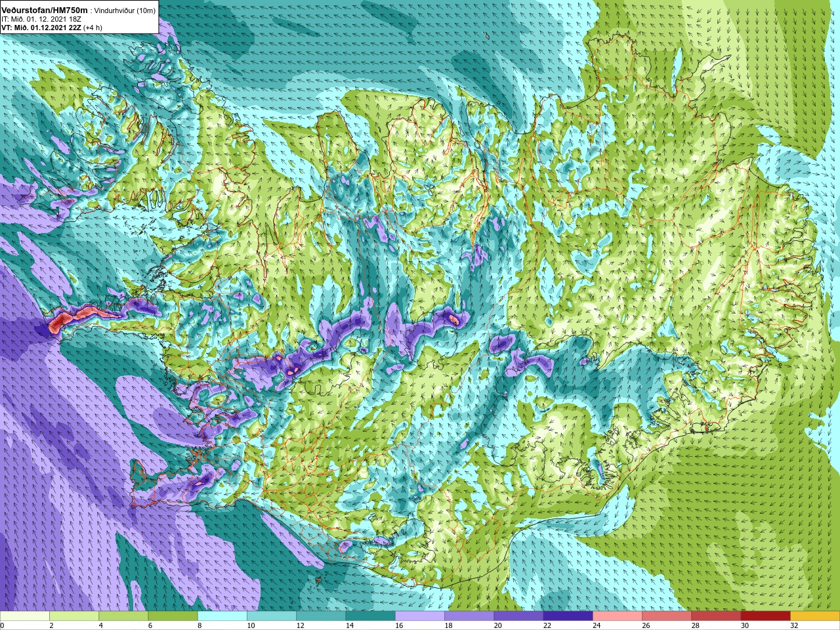
Task: Choose the dark teal 14–16 legend swatch
Action: [x=370, y=616]
